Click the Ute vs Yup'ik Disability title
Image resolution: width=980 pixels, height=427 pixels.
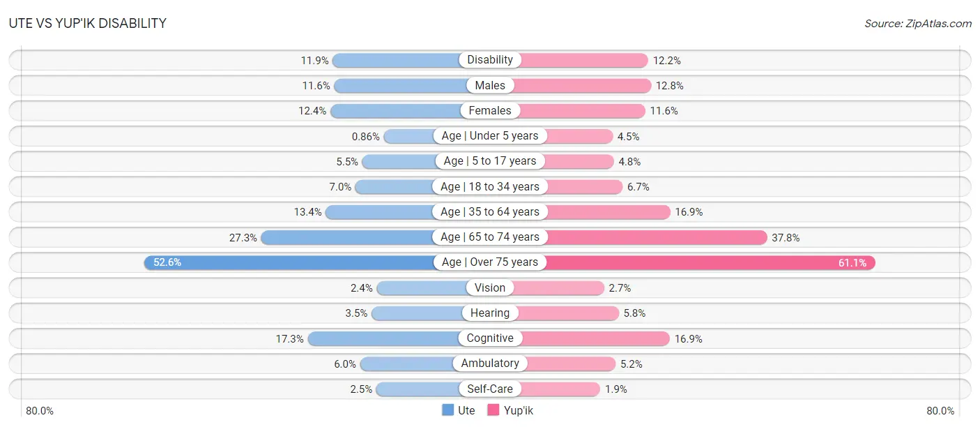87,23
